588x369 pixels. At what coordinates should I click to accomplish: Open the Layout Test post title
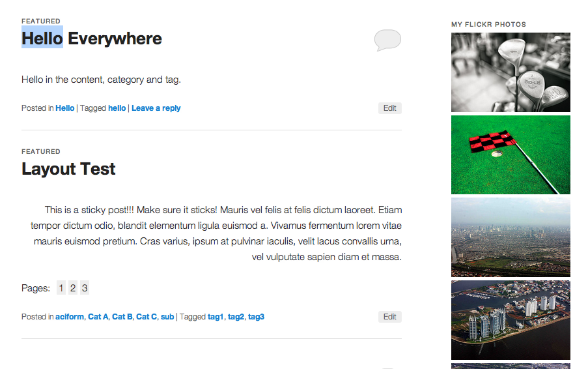(68, 169)
